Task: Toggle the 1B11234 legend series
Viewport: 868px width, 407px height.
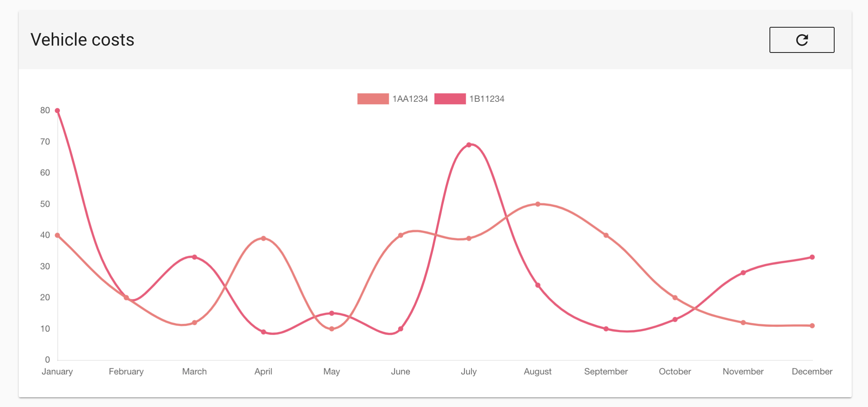Action: pyautogui.click(x=469, y=99)
